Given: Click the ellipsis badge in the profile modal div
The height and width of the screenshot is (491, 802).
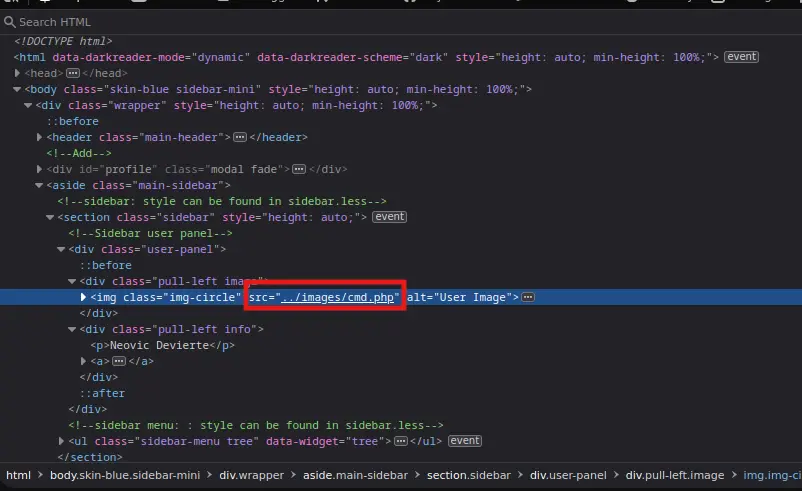Looking at the screenshot, I should tap(298, 169).
